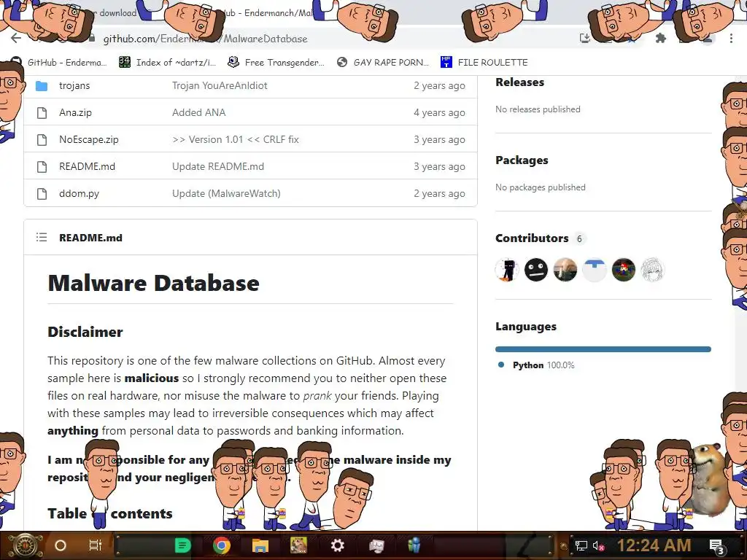The width and height of the screenshot is (747, 560).
Task: Open the Chrome three-dot menu
Action: pyautogui.click(x=731, y=38)
